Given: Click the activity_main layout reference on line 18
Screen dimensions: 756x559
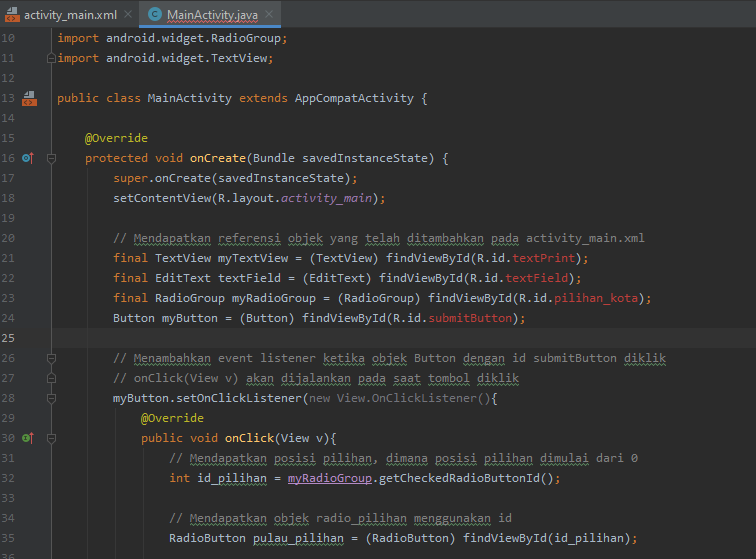Looking at the screenshot, I should point(326,198).
